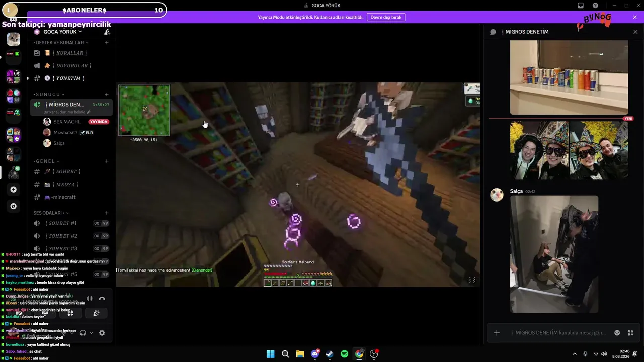This screenshot has height=362, width=644.
Task: Disconnect from voice with hang-up icon
Action: tap(102, 298)
